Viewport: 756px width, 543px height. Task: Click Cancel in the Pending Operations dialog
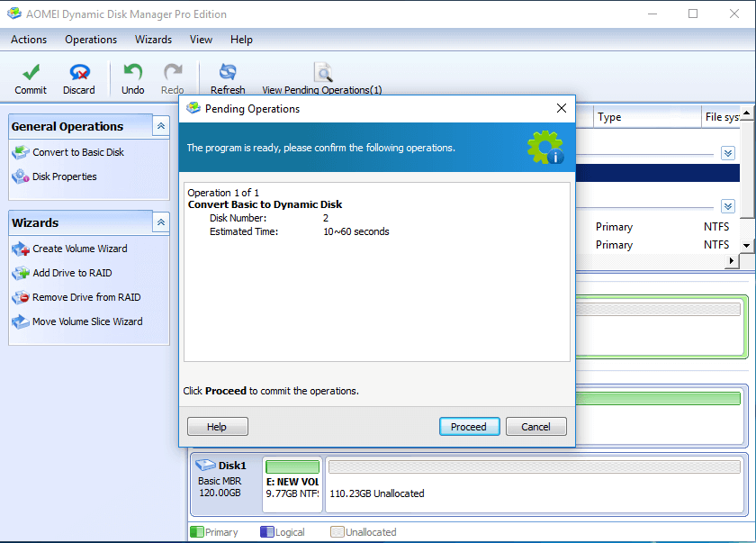(535, 427)
